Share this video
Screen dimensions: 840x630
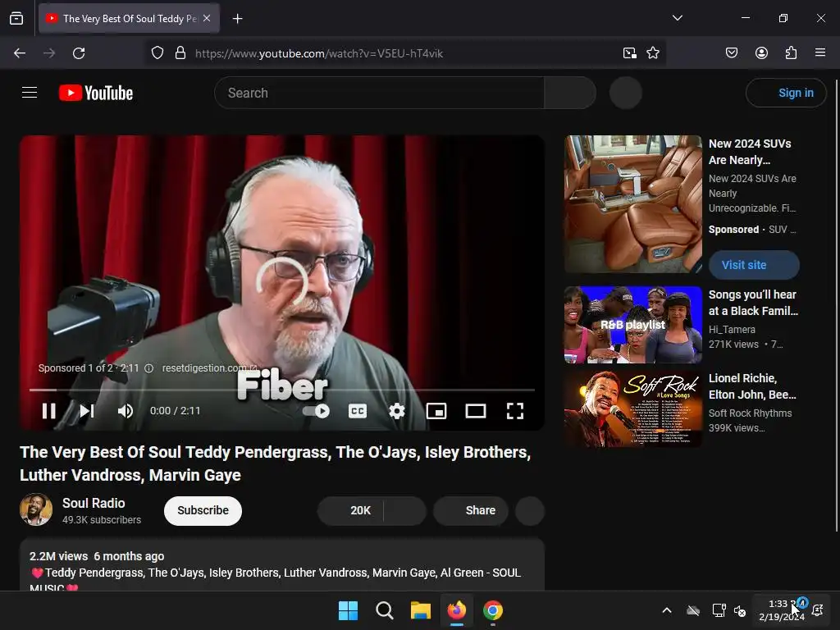[471, 510]
